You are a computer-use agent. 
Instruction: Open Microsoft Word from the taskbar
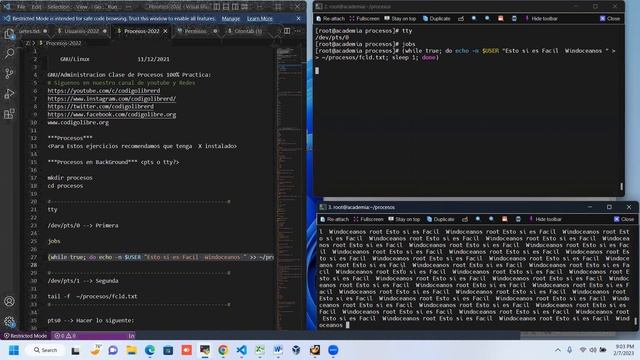(278, 350)
